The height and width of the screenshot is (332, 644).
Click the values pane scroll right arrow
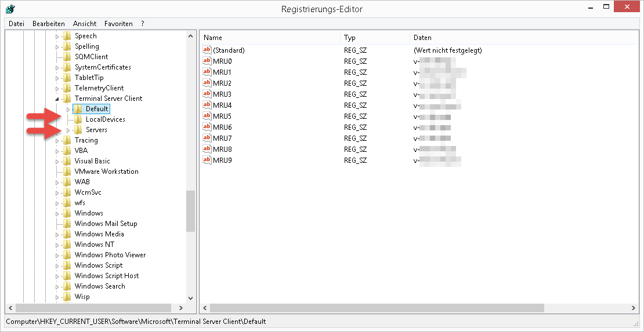[x=635, y=308]
